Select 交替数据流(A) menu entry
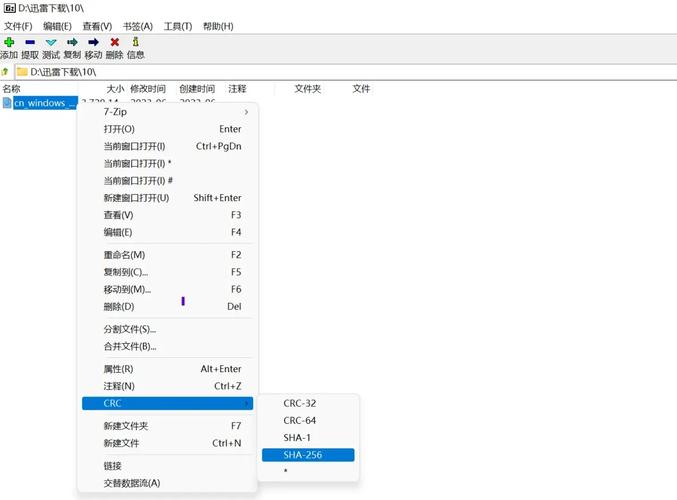The width and height of the screenshot is (677, 500). 168,483
